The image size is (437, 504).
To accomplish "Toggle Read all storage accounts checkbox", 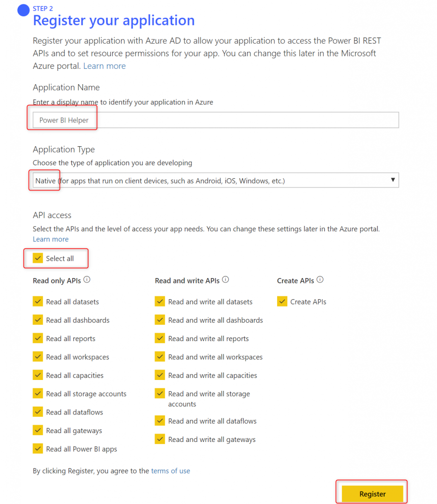I will [x=38, y=394].
